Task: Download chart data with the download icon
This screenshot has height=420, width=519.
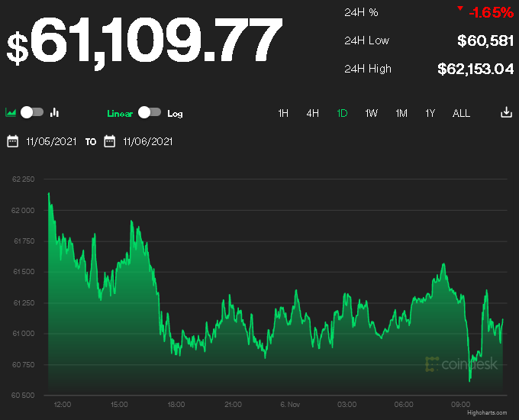Action: pos(507,112)
